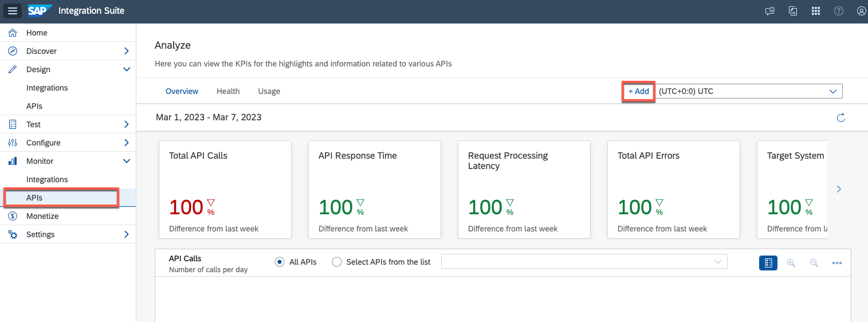
Task: Open the help question mark icon
Action: pyautogui.click(x=839, y=11)
